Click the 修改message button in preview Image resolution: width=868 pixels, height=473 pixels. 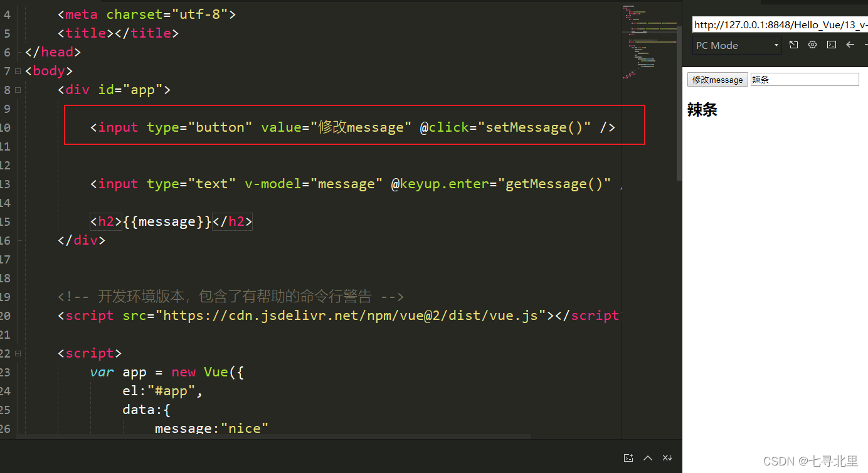(x=717, y=80)
